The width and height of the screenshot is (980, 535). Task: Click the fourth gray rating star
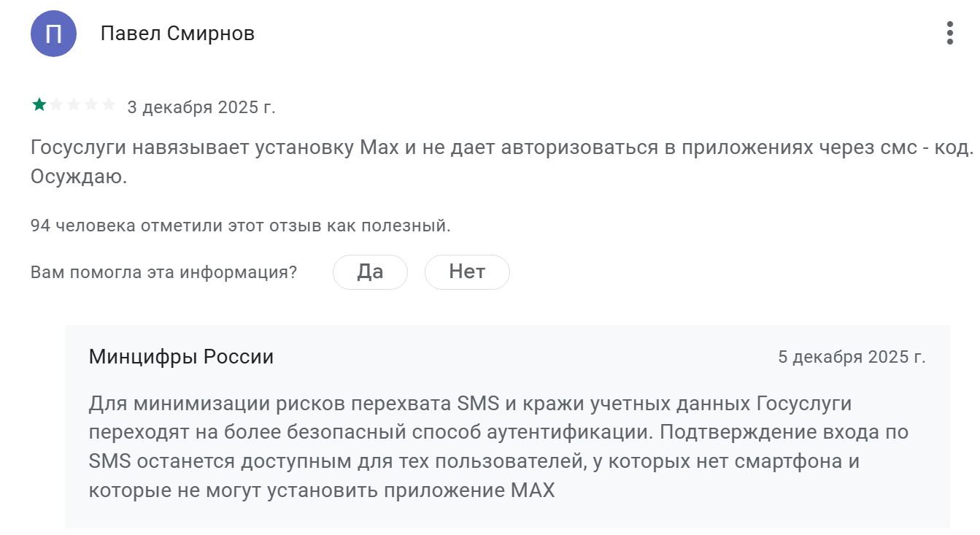point(91,105)
